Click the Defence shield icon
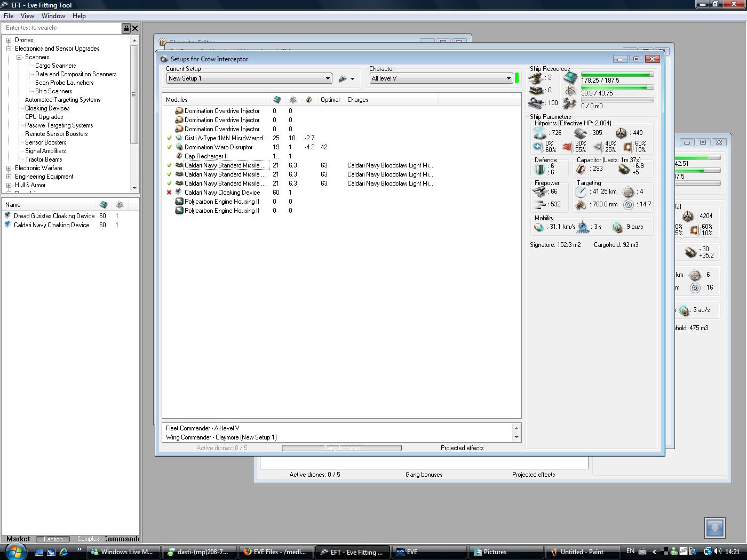 pos(540,169)
